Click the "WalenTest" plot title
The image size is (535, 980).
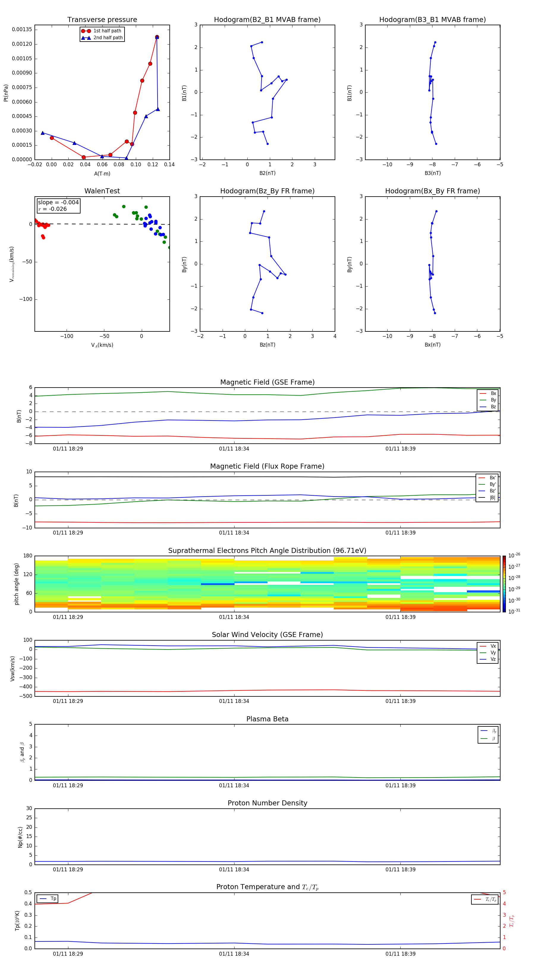pos(102,191)
